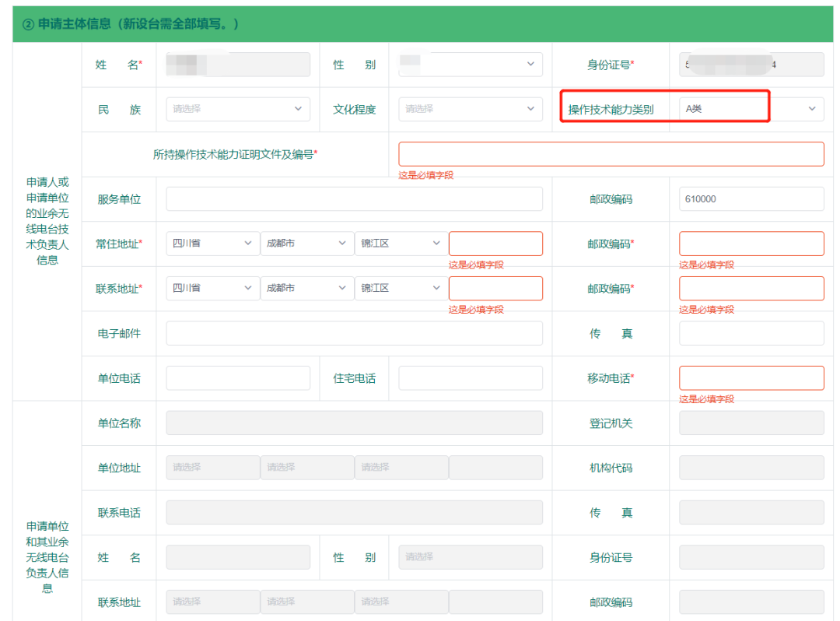Image resolution: width=840 pixels, height=621 pixels.
Task: Click the required 移动电话 input field
Action: pyautogui.click(x=751, y=378)
